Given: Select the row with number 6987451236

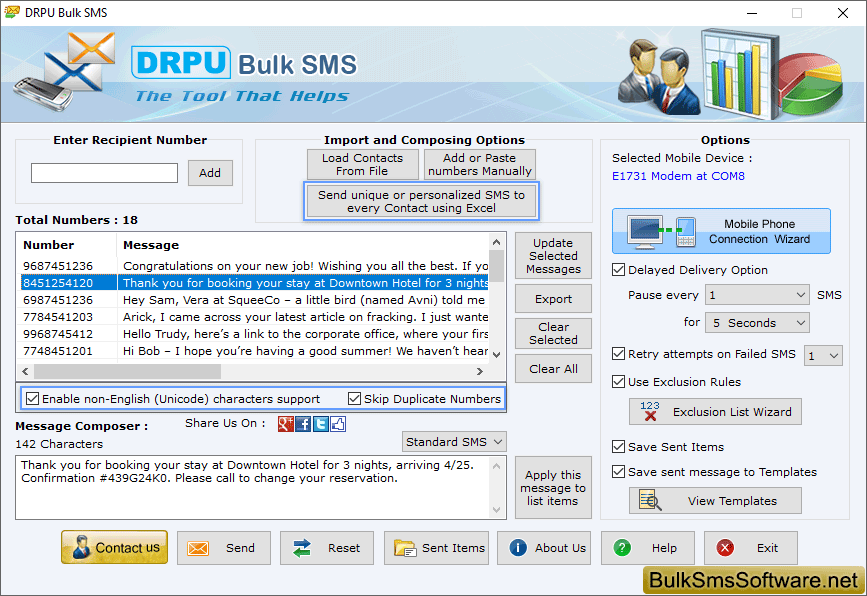Looking at the screenshot, I should pyautogui.click(x=255, y=300).
